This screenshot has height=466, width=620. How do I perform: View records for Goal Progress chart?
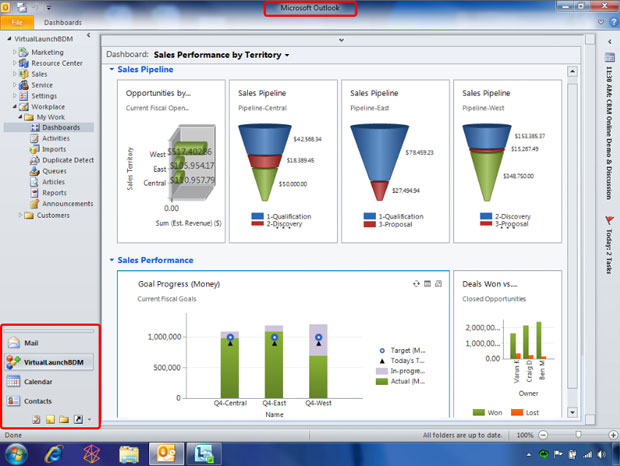tap(427, 283)
